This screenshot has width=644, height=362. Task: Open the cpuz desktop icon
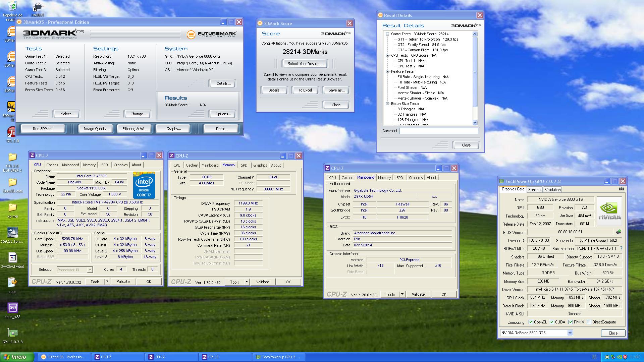(12, 285)
